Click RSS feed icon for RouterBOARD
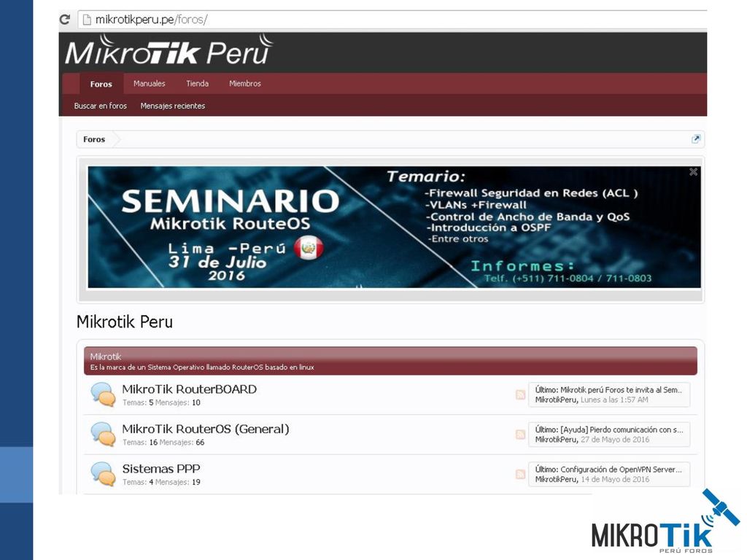The image size is (747, 560). point(520,394)
